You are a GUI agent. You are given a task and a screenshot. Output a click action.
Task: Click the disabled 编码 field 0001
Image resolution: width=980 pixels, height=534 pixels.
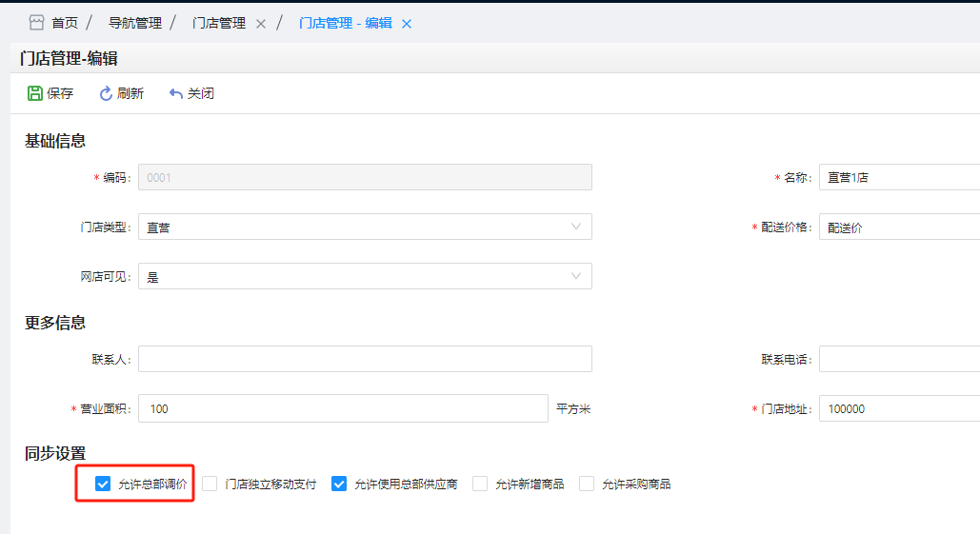[365, 177]
